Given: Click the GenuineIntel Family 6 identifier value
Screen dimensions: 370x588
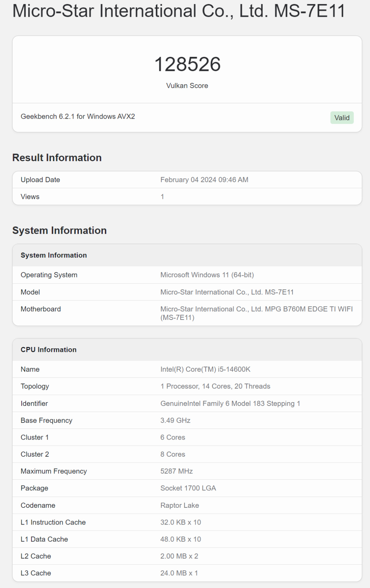Looking at the screenshot, I should [x=230, y=404].
